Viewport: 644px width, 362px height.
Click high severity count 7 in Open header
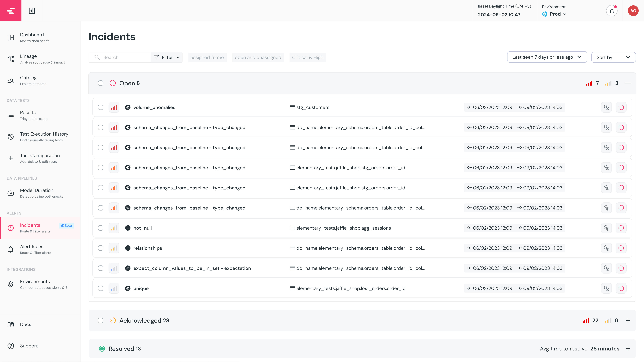(x=592, y=83)
